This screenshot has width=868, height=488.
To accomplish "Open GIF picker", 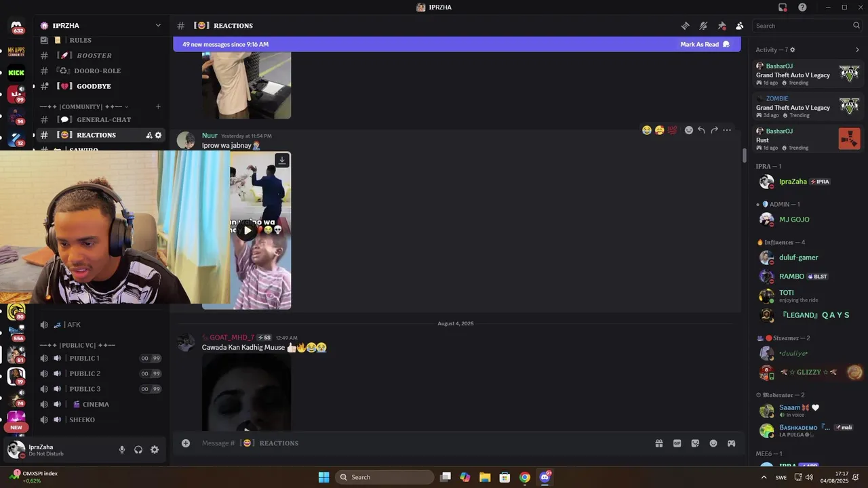I will pos(677,443).
